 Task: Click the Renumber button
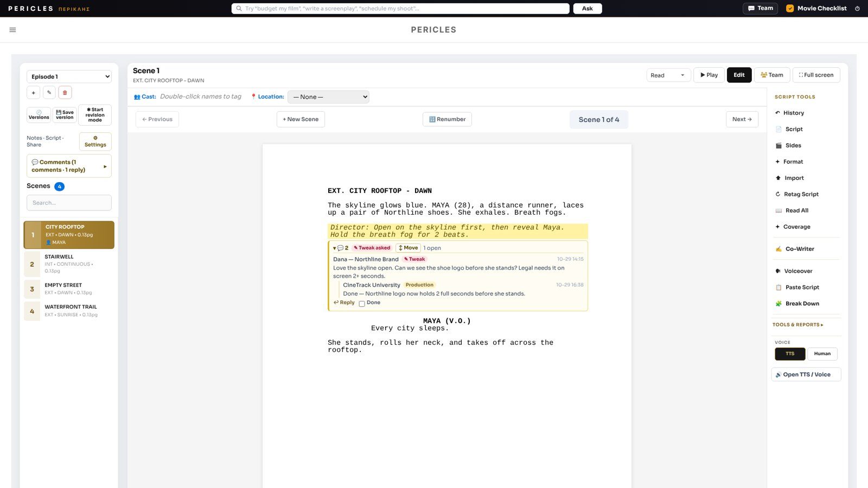pos(447,119)
